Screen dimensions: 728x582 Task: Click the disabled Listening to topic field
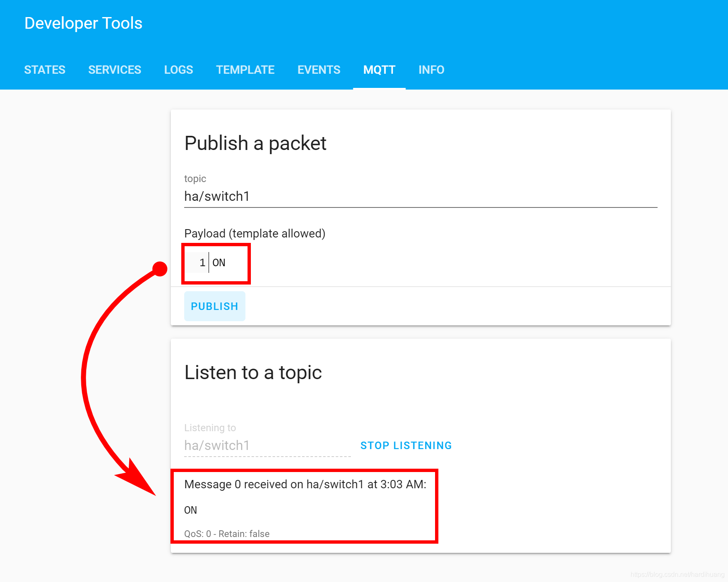267,445
